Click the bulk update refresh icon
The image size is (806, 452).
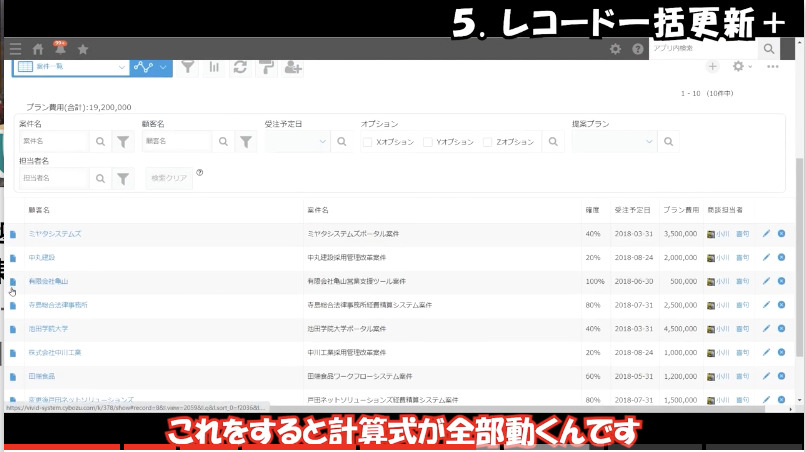click(x=240, y=67)
